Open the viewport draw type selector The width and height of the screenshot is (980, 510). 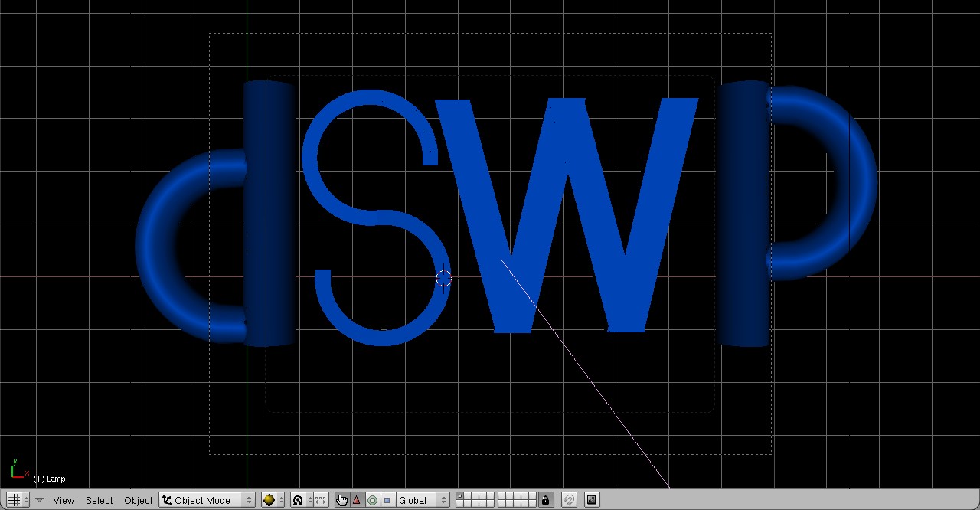[273, 500]
